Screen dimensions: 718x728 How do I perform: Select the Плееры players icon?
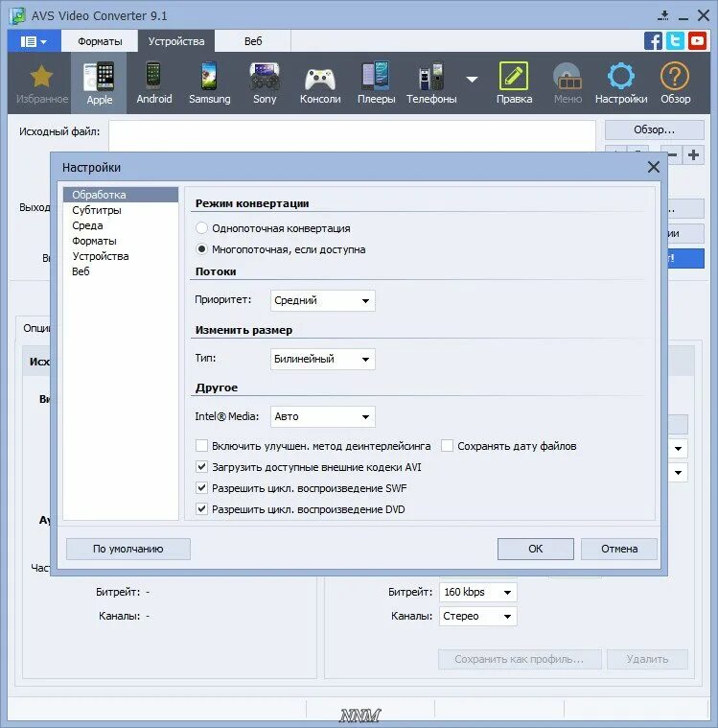tap(376, 76)
